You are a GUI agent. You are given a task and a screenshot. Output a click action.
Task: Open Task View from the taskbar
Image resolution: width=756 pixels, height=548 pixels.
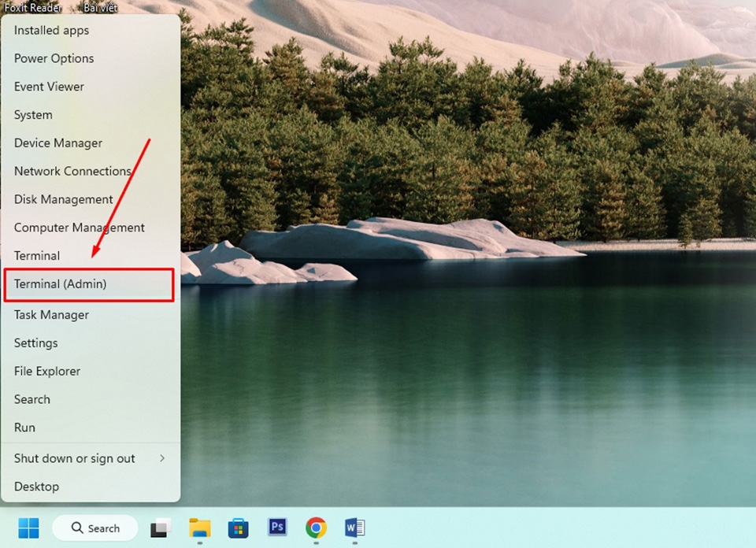(x=161, y=528)
